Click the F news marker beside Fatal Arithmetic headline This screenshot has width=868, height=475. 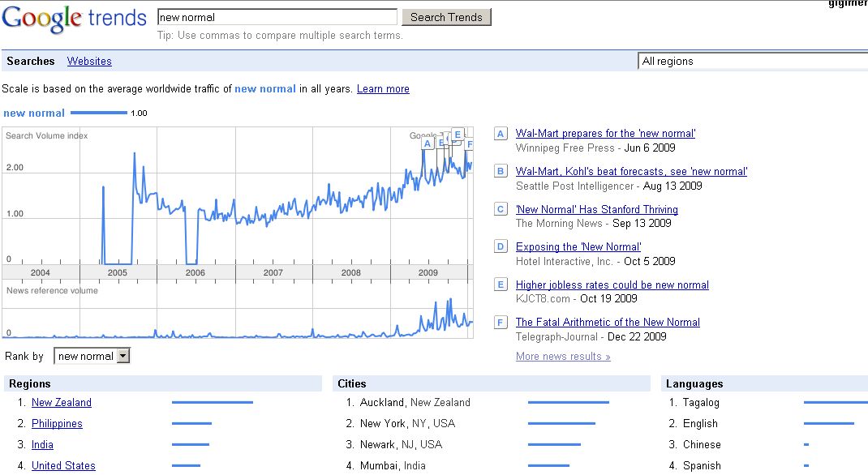click(x=501, y=323)
